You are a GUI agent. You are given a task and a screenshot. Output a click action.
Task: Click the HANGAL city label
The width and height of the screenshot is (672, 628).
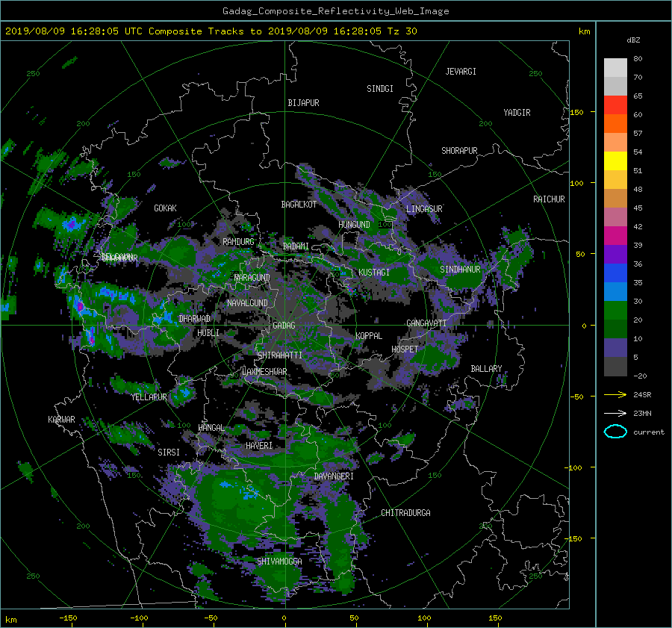[x=211, y=428]
